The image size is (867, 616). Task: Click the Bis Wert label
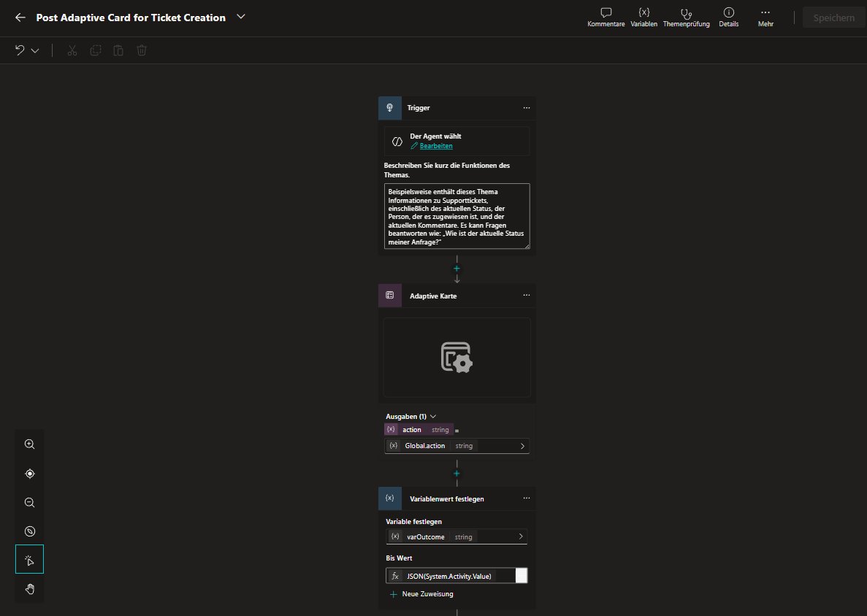(400, 558)
